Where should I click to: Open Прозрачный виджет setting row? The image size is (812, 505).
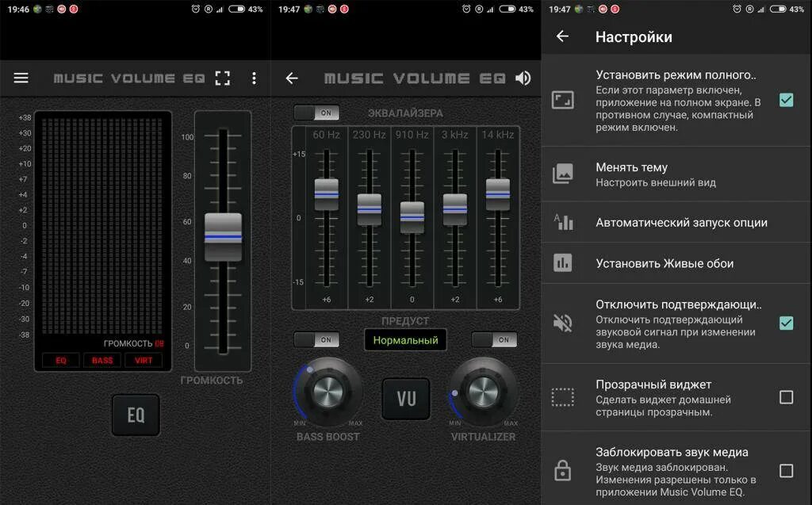pyautogui.click(x=676, y=398)
